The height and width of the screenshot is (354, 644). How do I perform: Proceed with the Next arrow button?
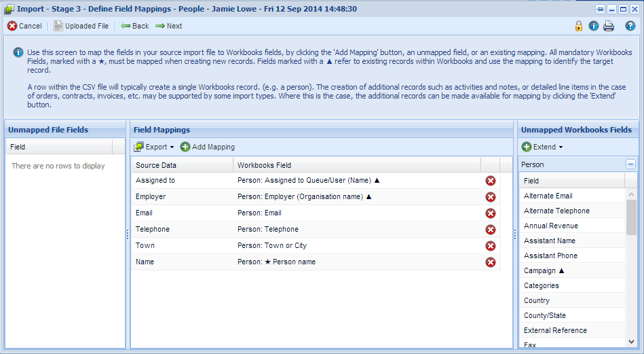coord(169,26)
